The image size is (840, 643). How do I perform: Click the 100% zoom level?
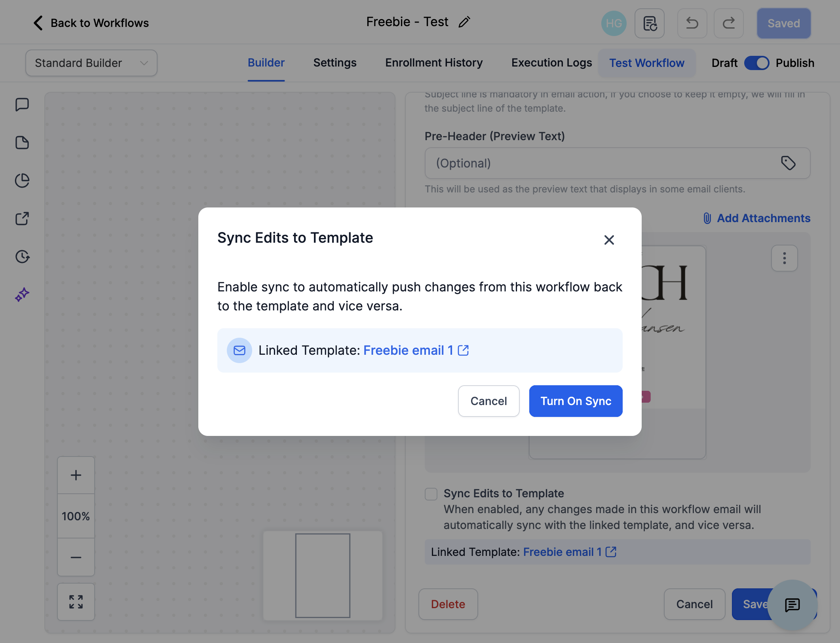tap(76, 516)
